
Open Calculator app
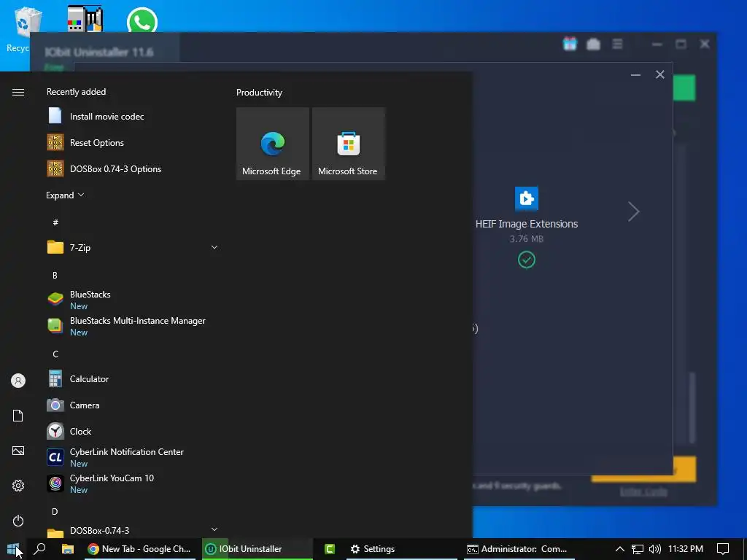coord(132,379)
